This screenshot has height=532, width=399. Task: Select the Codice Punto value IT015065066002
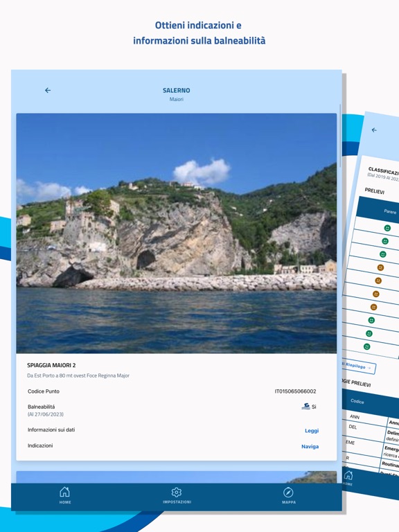[295, 391]
